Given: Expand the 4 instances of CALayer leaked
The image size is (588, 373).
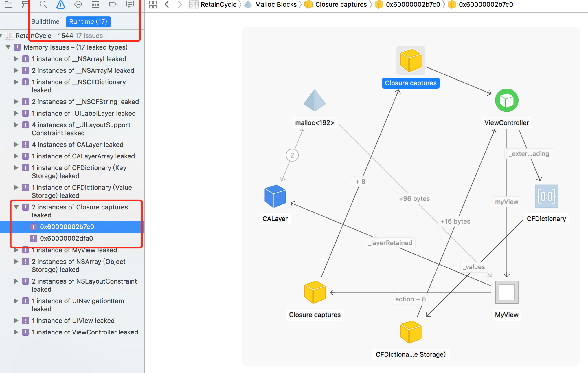Looking at the screenshot, I should pos(16,145).
